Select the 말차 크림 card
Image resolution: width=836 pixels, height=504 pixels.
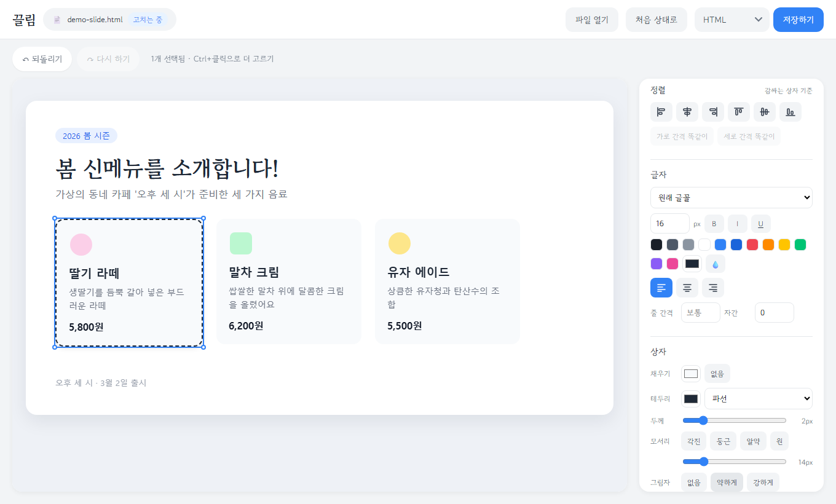coord(289,282)
